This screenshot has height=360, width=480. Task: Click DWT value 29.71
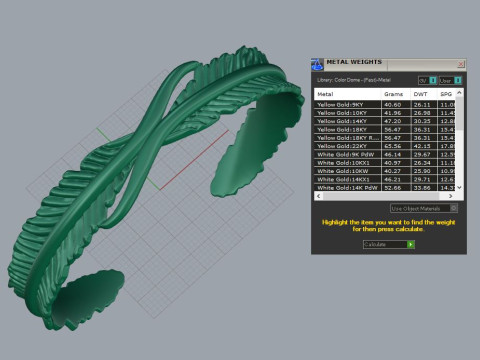pos(422,180)
